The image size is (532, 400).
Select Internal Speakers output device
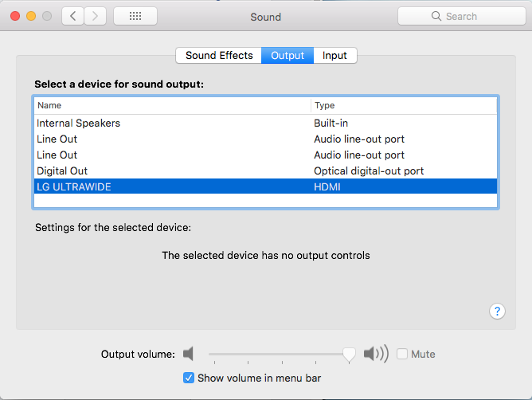(78, 124)
